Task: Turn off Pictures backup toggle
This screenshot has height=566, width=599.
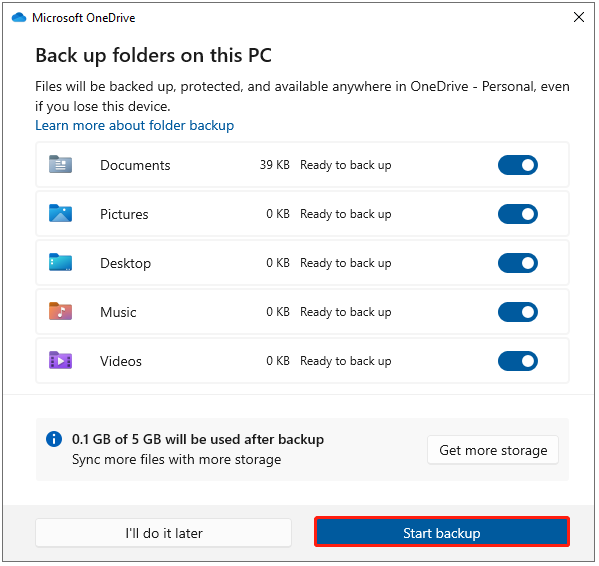Action: tap(518, 214)
